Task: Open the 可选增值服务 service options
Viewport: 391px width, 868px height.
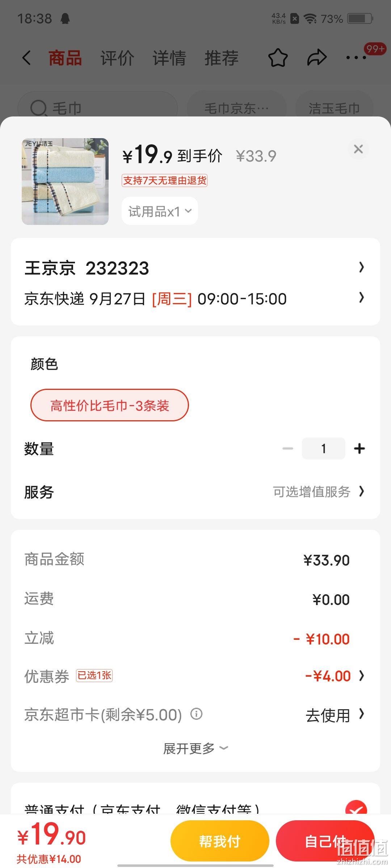Action: pos(319,492)
